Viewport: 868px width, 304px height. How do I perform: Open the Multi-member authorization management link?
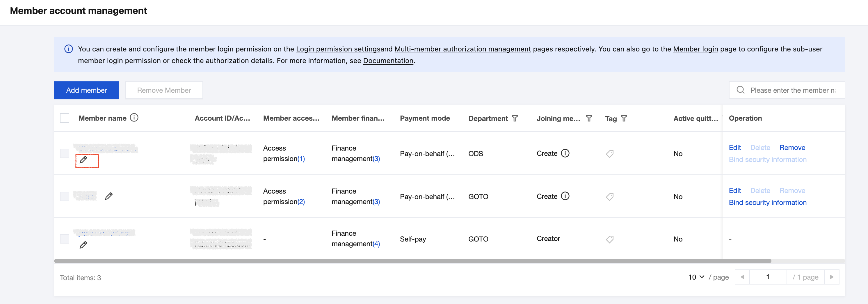point(462,49)
